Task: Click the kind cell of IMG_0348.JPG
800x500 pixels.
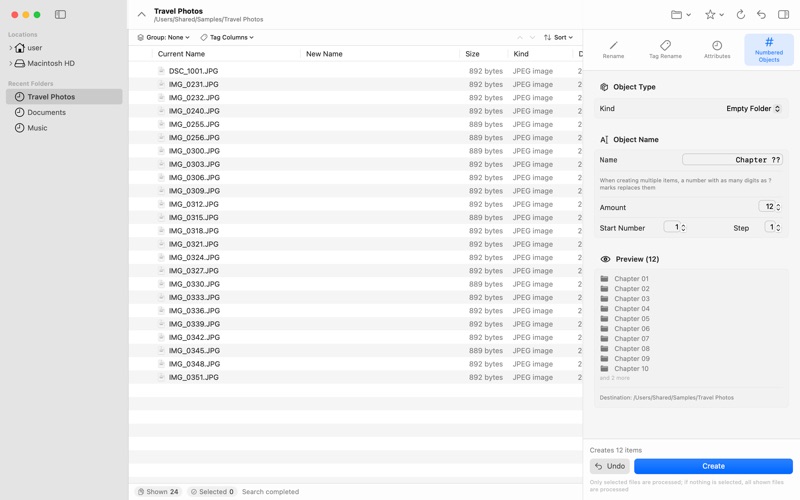Action: click(533, 364)
